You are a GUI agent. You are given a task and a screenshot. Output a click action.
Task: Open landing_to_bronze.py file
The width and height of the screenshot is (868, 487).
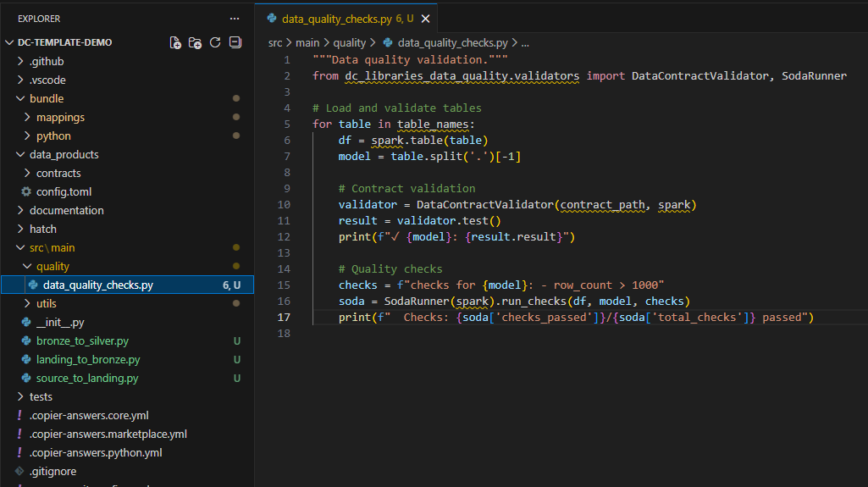88,360
